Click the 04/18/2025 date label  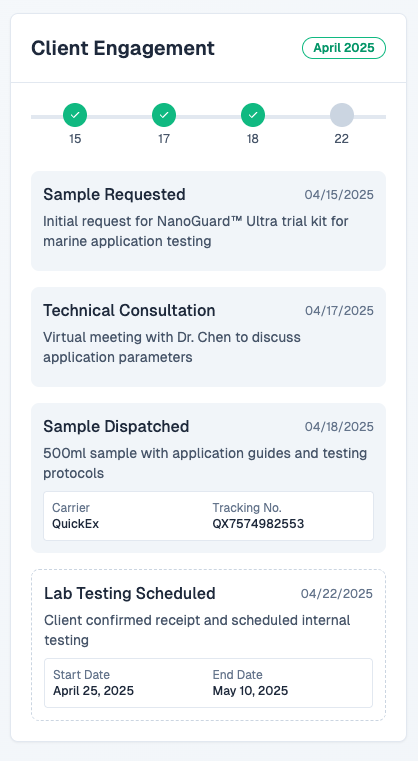pos(339,427)
